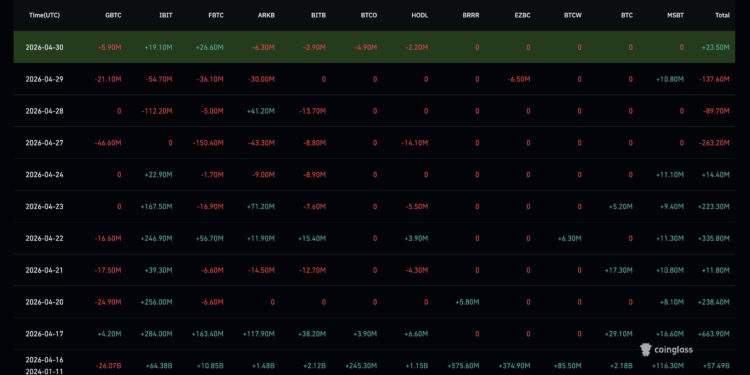Viewport: 750px width, 375px height.
Task: Select the 2026-04-22 date cell
Action: [44, 238]
